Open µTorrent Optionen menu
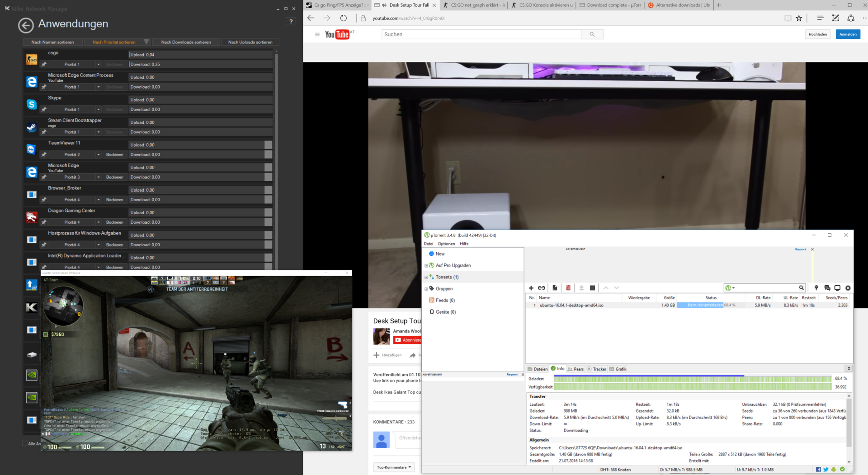The width and height of the screenshot is (868, 475). pyautogui.click(x=446, y=244)
